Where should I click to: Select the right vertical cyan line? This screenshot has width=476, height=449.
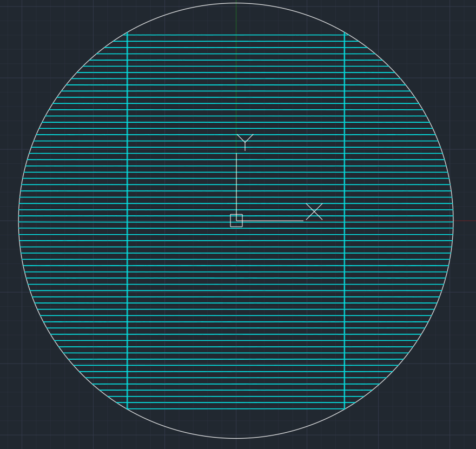tap(345, 221)
